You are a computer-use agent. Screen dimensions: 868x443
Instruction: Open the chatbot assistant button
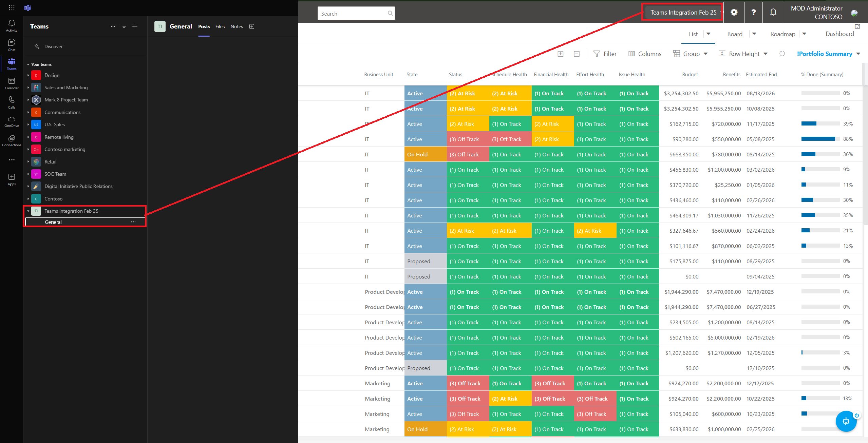(846, 421)
